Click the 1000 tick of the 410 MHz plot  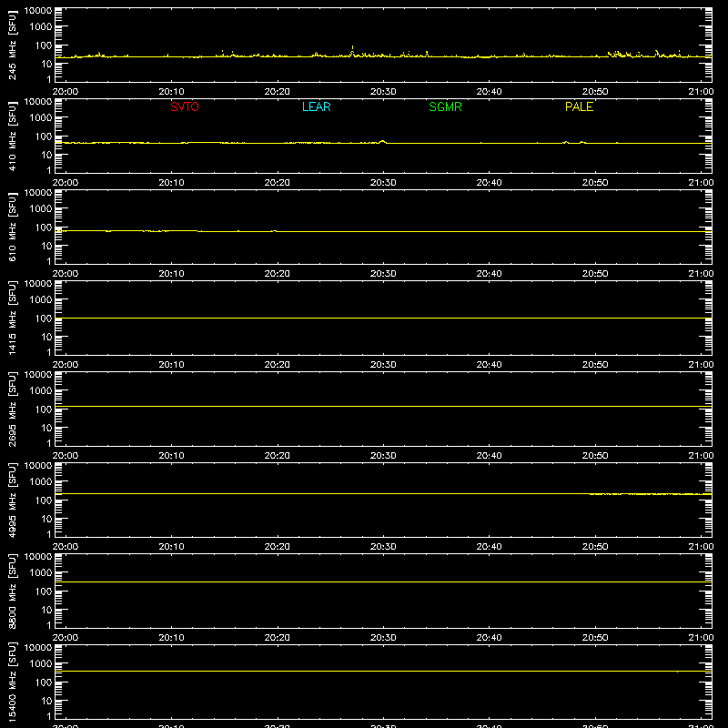41,118
